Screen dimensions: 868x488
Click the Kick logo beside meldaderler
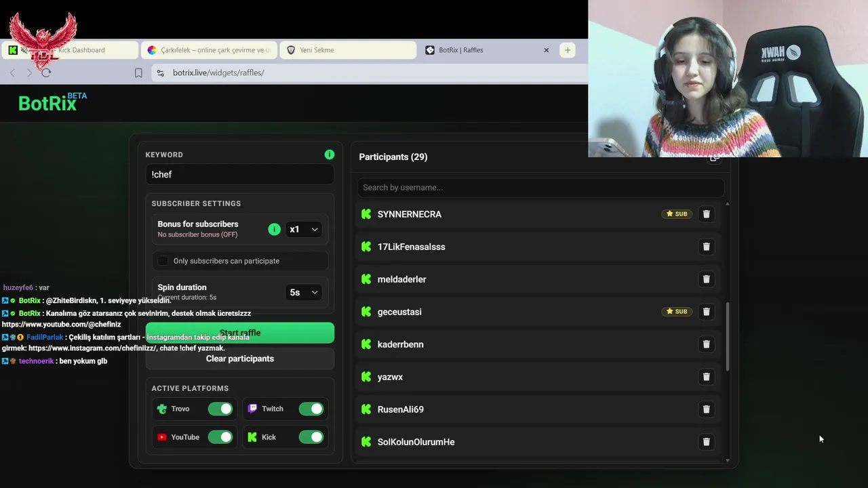[x=366, y=279]
